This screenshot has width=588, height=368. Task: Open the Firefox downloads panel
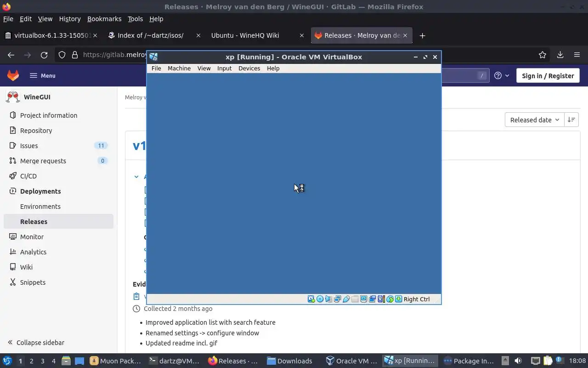click(x=560, y=55)
